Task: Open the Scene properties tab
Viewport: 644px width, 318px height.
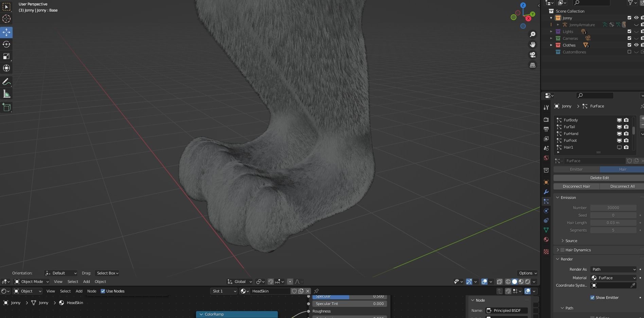Action: pyautogui.click(x=546, y=148)
